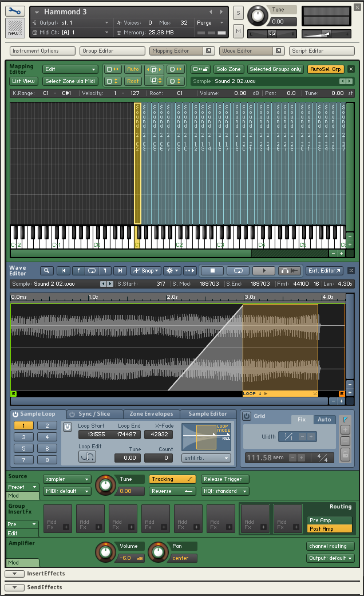Jump to loop end marker button
Screen dimensions: 364x596
pyautogui.click(x=105, y=271)
